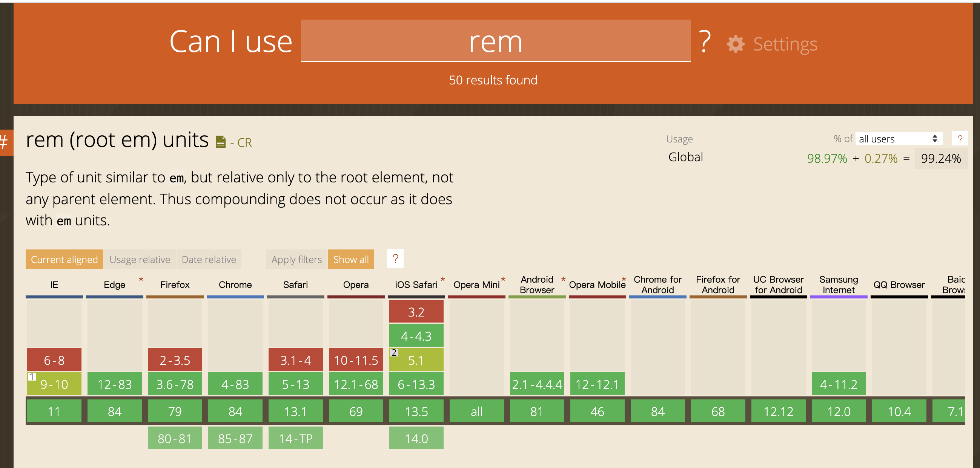Click the rem search input field

(x=495, y=41)
